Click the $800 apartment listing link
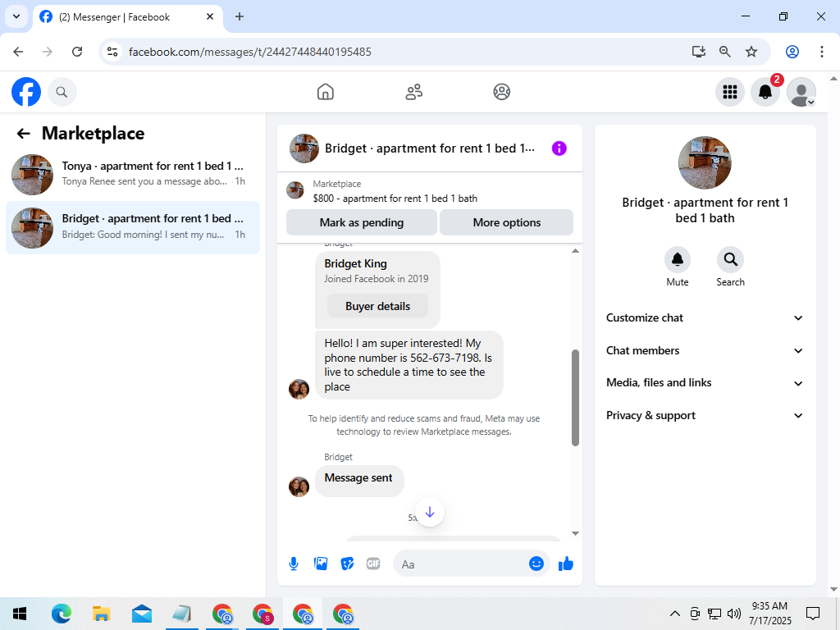Viewport: 840px width, 630px height. point(395,199)
